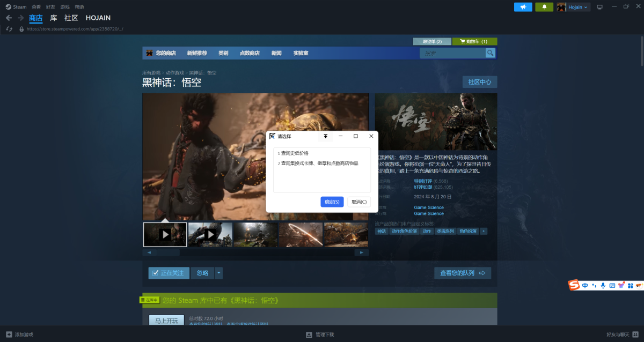Switch to the 库 tab

pos(54,18)
